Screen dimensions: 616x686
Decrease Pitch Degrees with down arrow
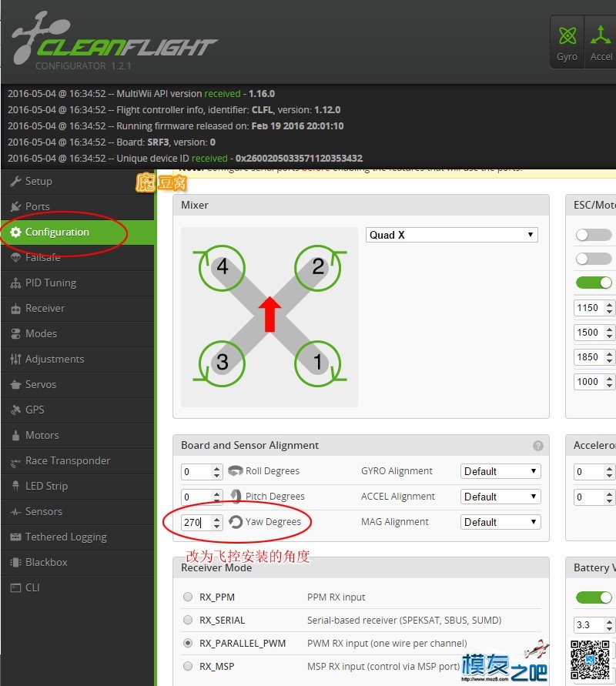coord(216,500)
